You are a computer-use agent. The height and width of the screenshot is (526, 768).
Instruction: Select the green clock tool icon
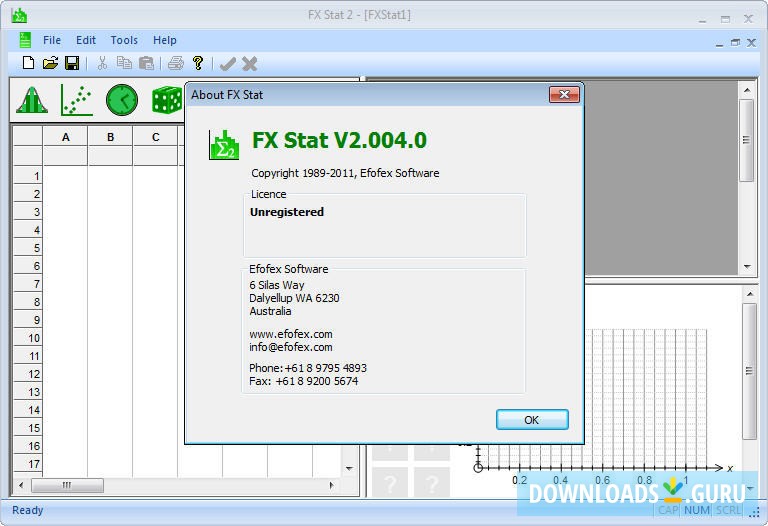click(x=122, y=100)
